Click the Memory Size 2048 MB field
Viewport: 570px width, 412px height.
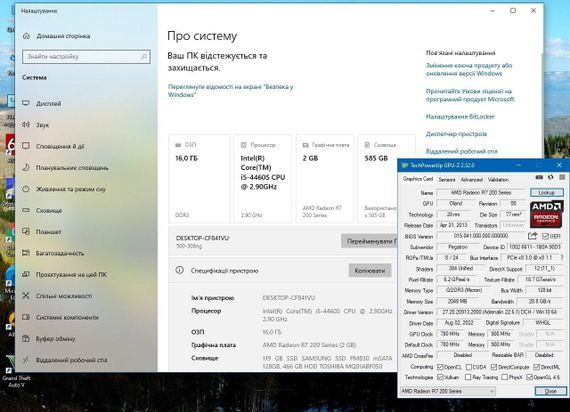coord(457,301)
